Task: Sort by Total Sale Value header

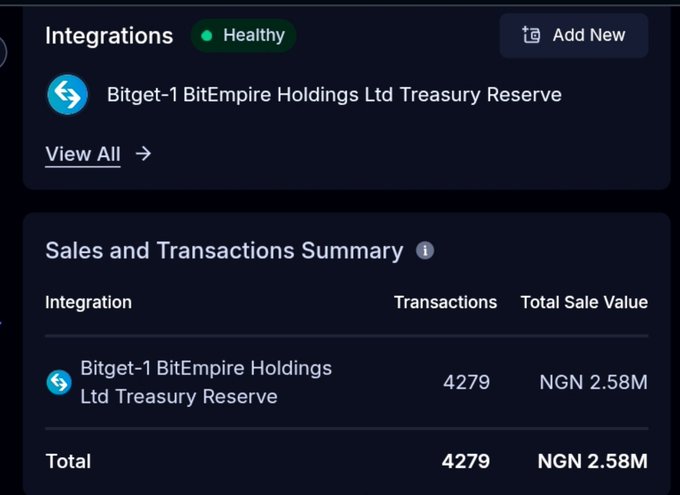Action: [584, 302]
